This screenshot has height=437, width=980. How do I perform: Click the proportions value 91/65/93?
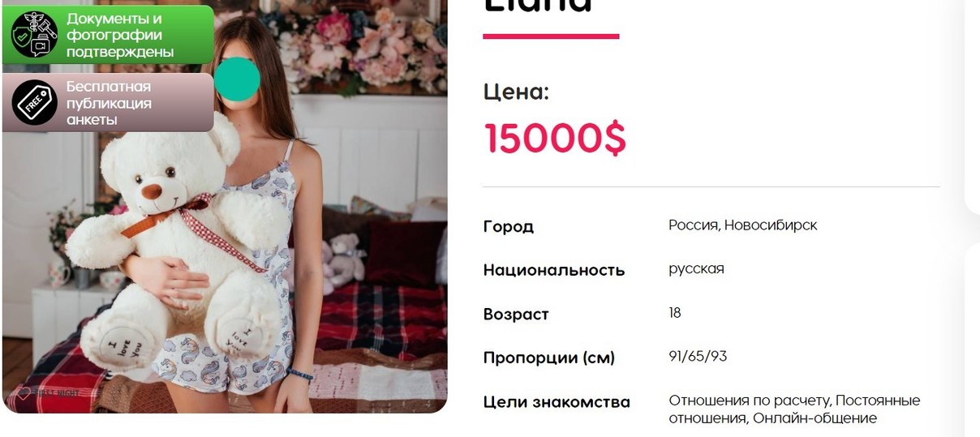tap(698, 356)
